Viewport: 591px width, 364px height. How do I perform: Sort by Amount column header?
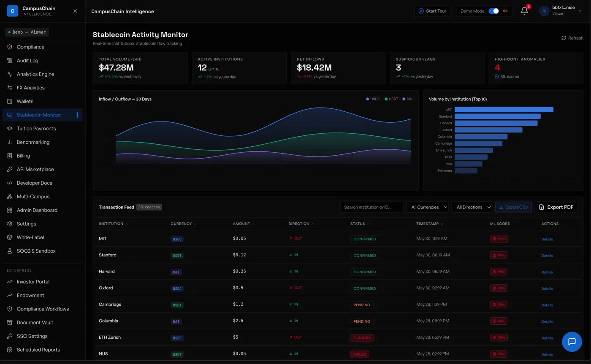point(244,224)
